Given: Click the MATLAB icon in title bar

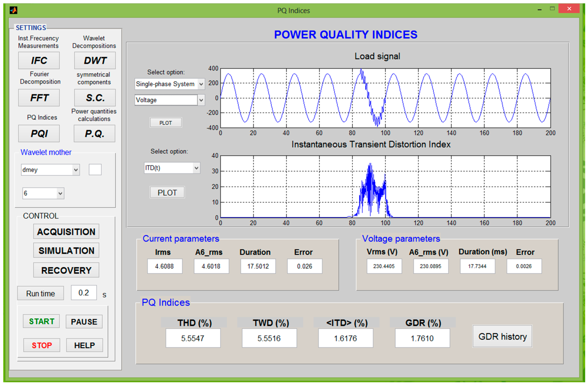Looking at the screenshot, I should point(13,10).
